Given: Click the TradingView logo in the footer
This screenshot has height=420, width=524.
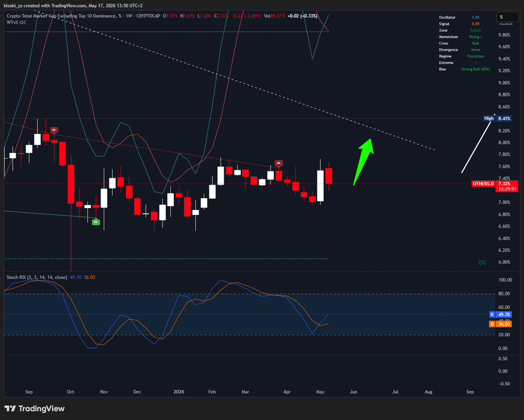Looking at the screenshot, I should point(34,408).
